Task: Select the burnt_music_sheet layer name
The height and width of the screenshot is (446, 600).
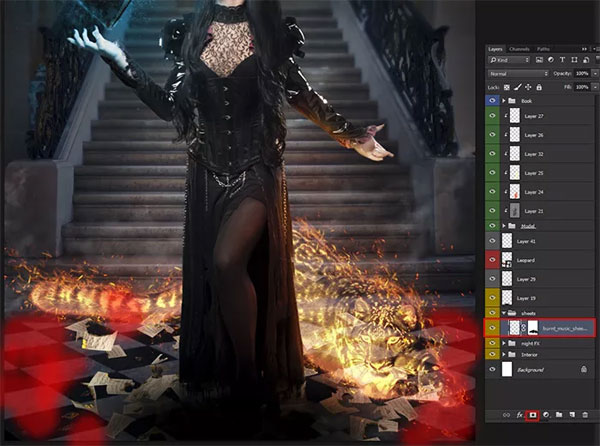Action: click(564, 328)
